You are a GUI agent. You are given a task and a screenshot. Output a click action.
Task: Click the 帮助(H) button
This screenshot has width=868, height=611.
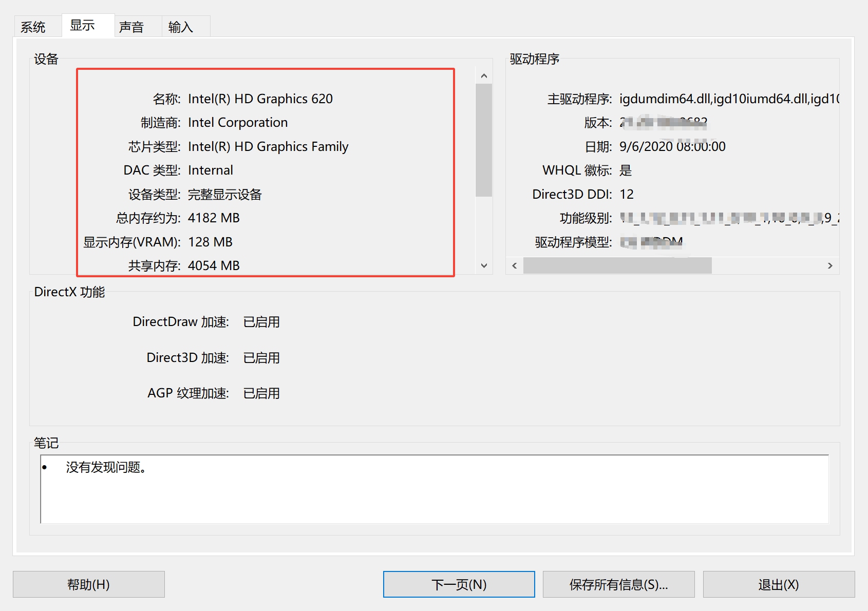click(x=88, y=584)
